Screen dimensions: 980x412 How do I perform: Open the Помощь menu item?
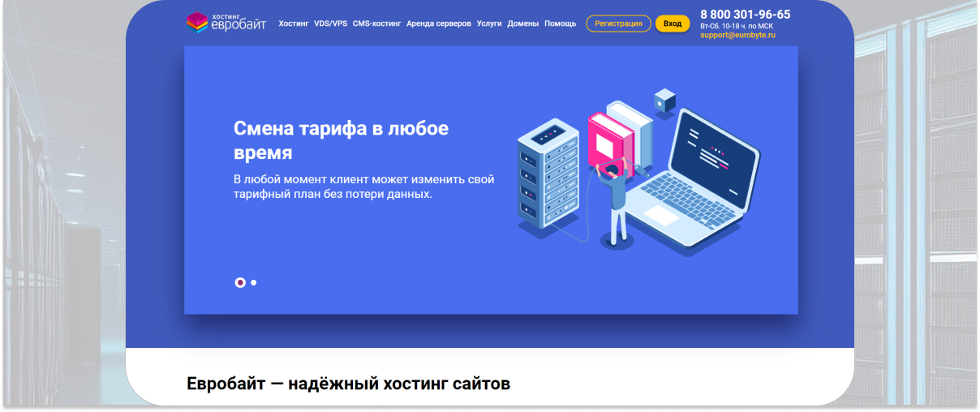click(x=561, y=24)
